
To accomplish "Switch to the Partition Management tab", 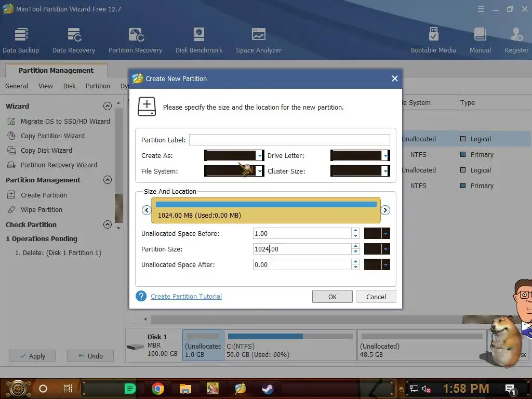I will (56, 70).
